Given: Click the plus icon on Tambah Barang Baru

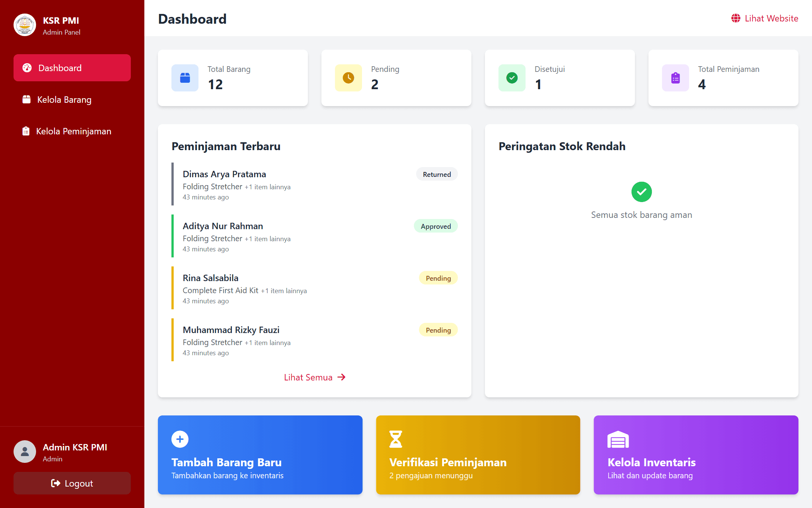Looking at the screenshot, I should 180,439.
